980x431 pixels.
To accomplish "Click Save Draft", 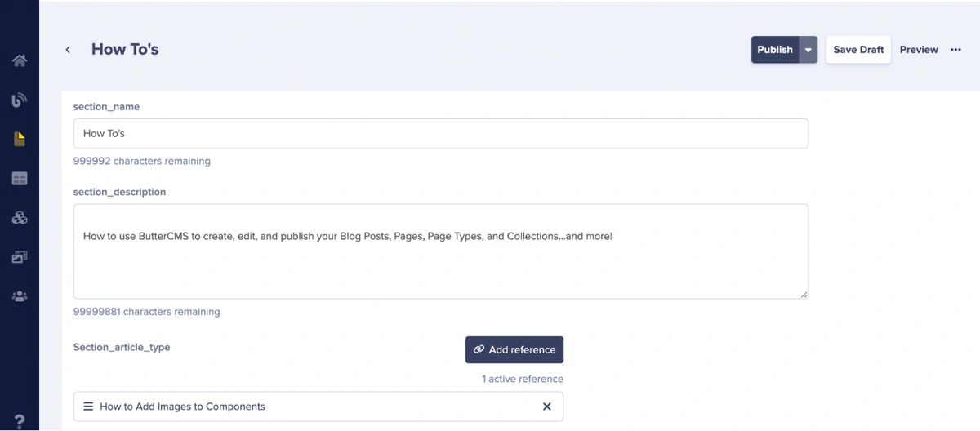I will pyautogui.click(x=858, y=50).
